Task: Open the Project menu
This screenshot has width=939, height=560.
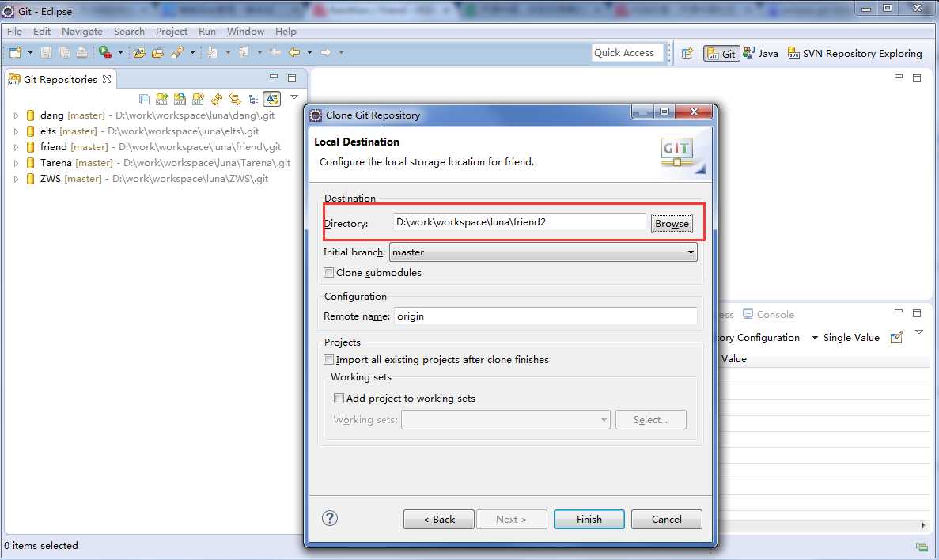Action: click(172, 32)
